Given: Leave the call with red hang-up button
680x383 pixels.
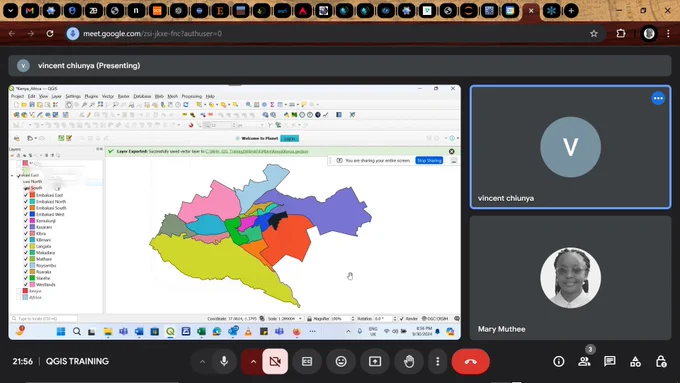Looking at the screenshot, I should 471,361.
